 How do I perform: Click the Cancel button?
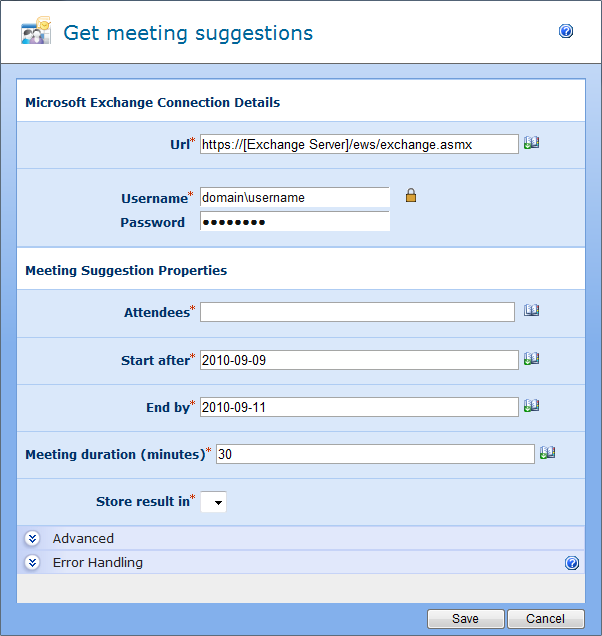pyautogui.click(x=546, y=619)
